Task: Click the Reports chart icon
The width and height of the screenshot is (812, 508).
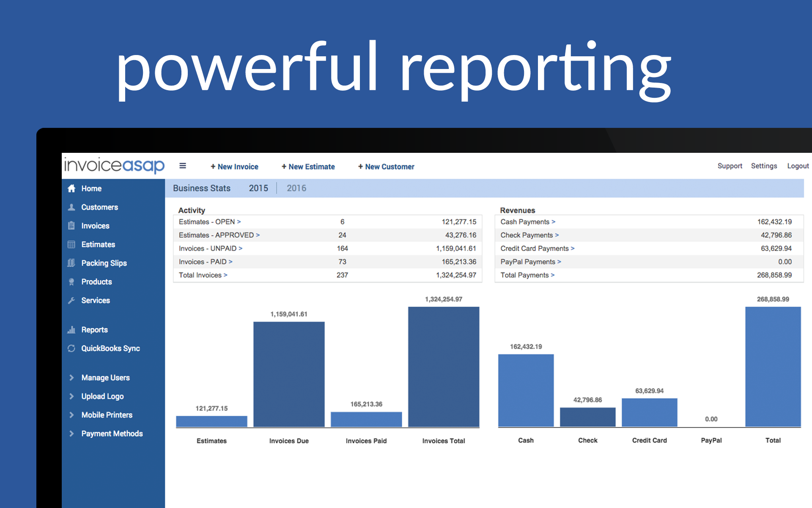Action: click(x=71, y=329)
